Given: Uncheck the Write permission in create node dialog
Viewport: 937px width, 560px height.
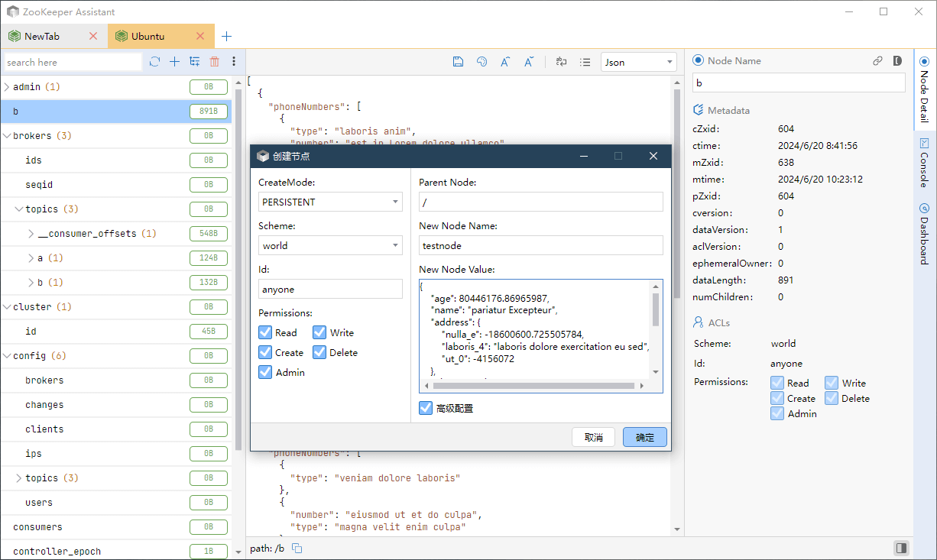Looking at the screenshot, I should pos(319,332).
